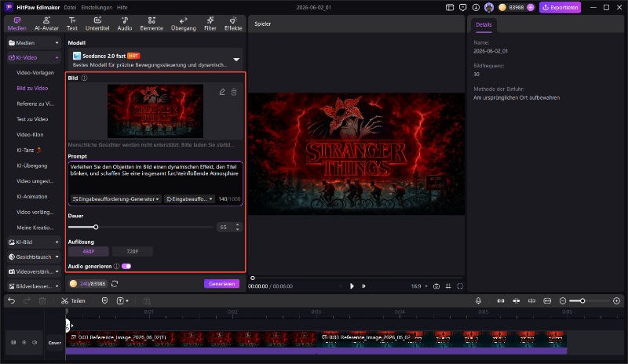Open the Hilfe menu
The height and width of the screenshot is (364, 628).
click(122, 7)
